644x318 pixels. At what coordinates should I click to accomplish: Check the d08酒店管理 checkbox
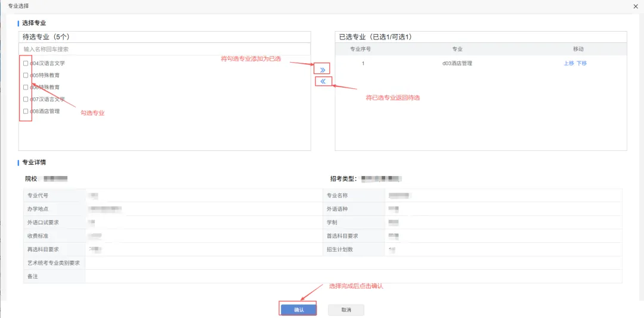click(x=26, y=111)
